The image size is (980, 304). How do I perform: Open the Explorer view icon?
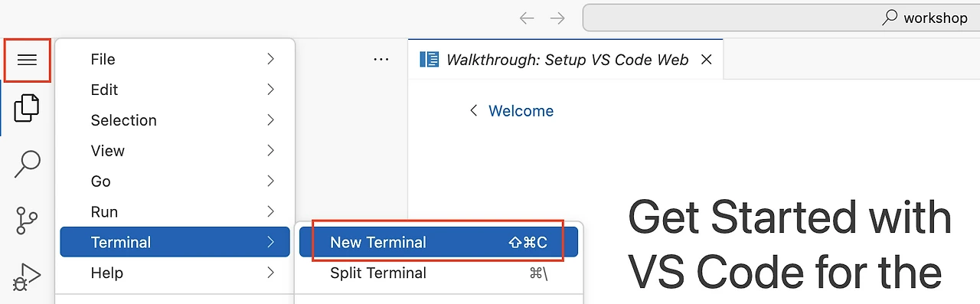(x=27, y=108)
